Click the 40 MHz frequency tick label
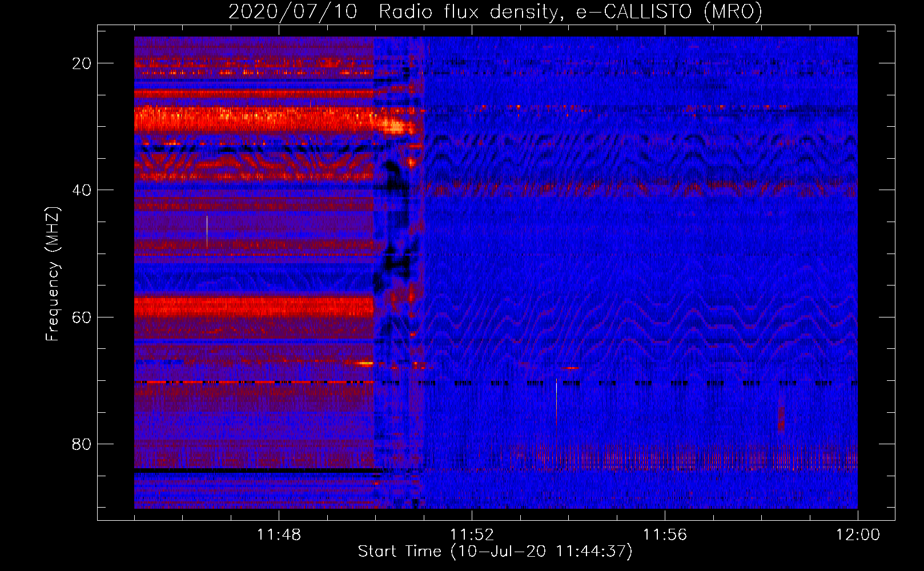The image size is (924, 571). point(82,190)
